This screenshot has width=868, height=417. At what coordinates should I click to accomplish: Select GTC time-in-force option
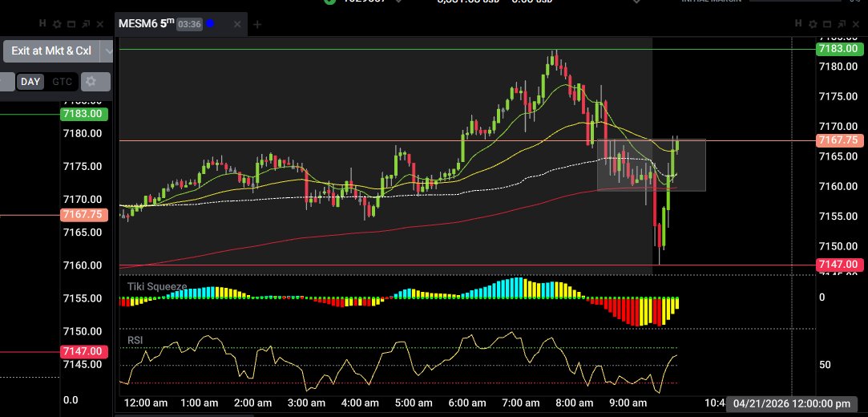point(62,82)
